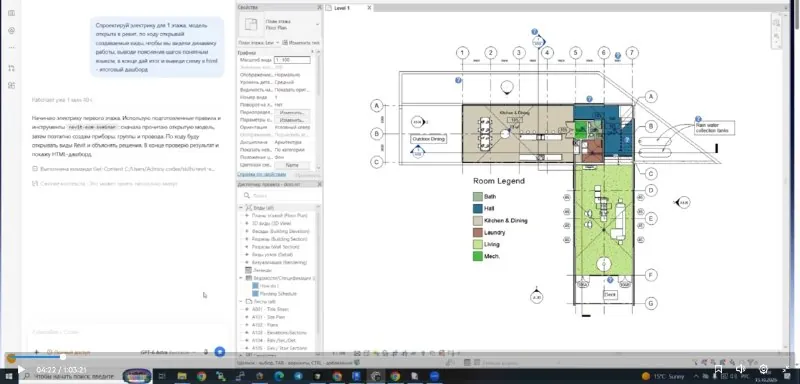Select grid bubble G
The image size is (800, 384).
650,303
